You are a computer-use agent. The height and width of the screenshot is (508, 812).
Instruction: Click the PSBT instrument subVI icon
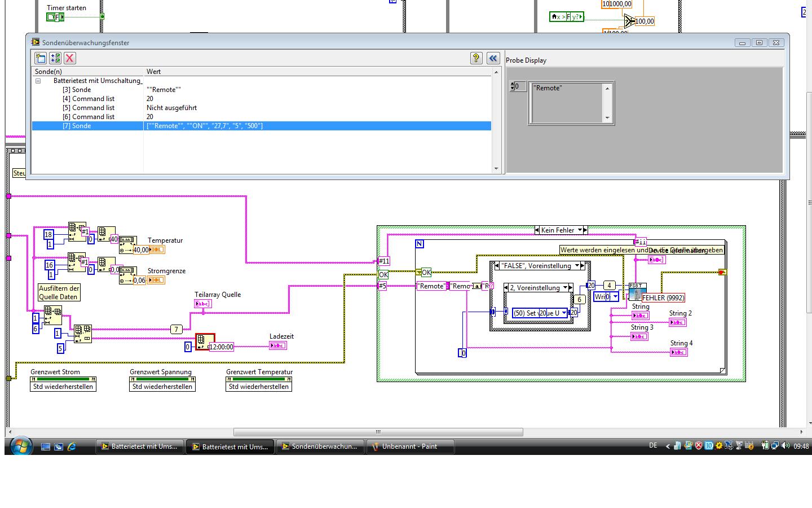[637, 292]
